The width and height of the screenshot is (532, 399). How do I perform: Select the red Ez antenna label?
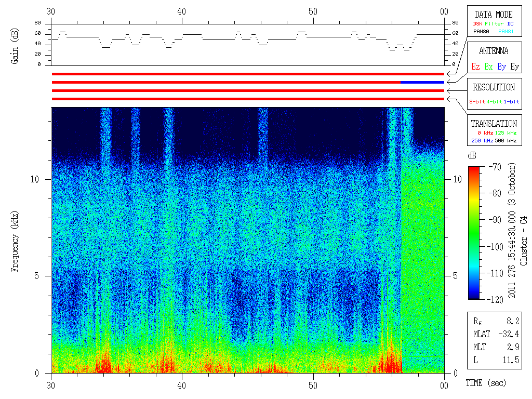[475, 66]
